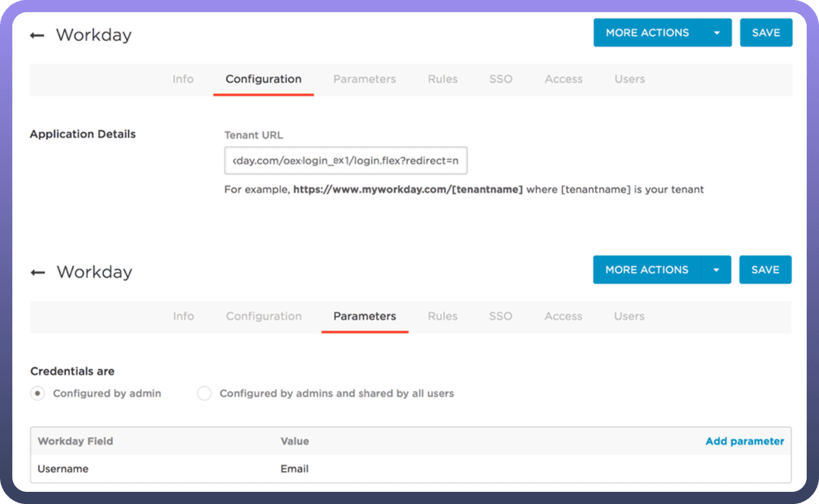Choose 'Configured by admins and shared by all users'
The width and height of the screenshot is (819, 504).
(x=204, y=393)
